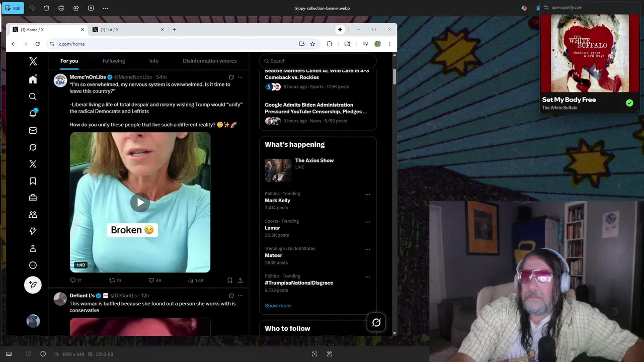Click the X Search field

[x=318, y=61]
